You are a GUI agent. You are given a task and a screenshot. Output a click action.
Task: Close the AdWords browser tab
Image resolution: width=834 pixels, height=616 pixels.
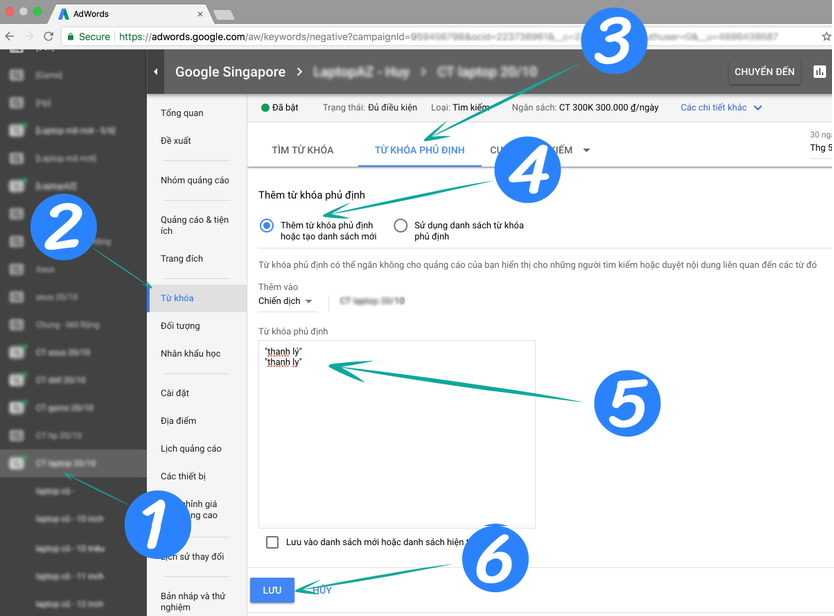(x=200, y=14)
